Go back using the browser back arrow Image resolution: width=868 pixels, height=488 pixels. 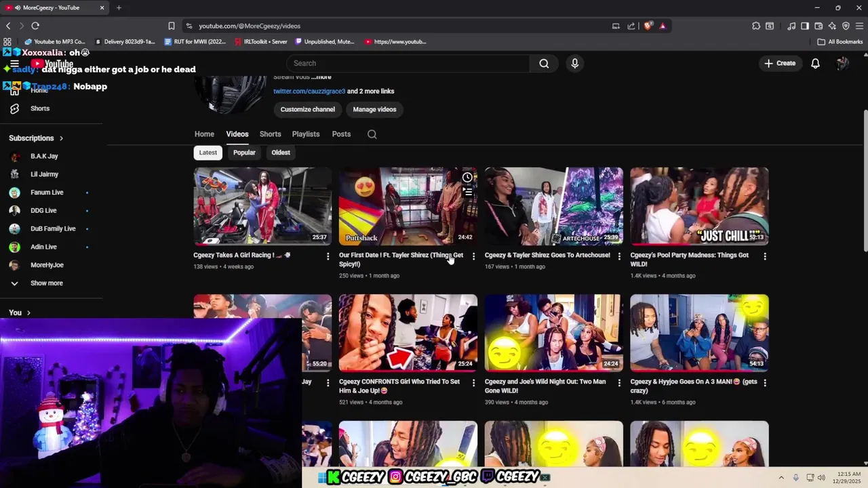click(x=8, y=26)
